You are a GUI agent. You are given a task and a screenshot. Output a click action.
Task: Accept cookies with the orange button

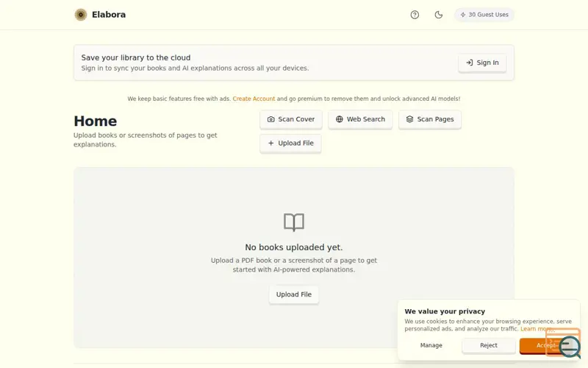click(x=540, y=345)
